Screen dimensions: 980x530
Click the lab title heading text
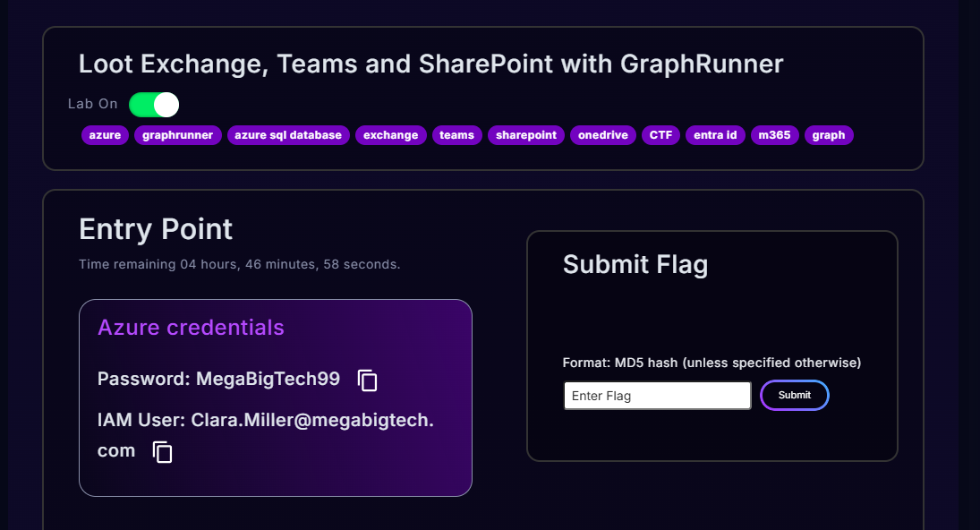point(430,64)
